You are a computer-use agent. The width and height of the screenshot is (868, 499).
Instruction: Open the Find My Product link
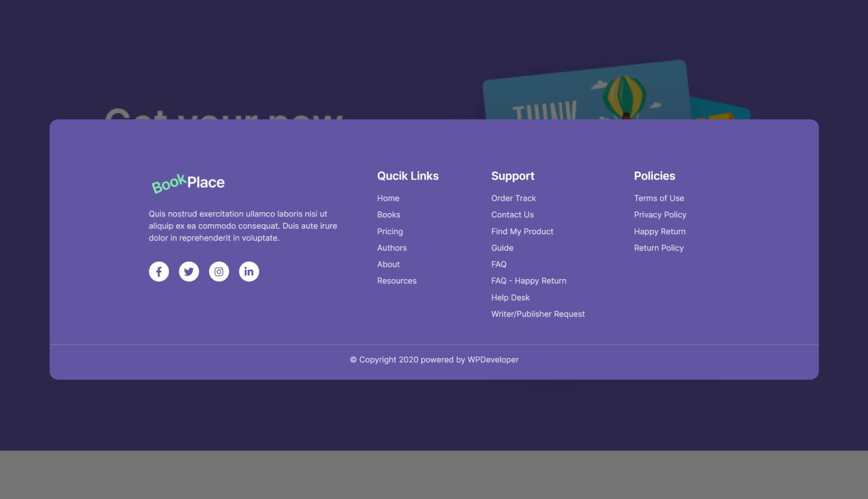click(522, 231)
